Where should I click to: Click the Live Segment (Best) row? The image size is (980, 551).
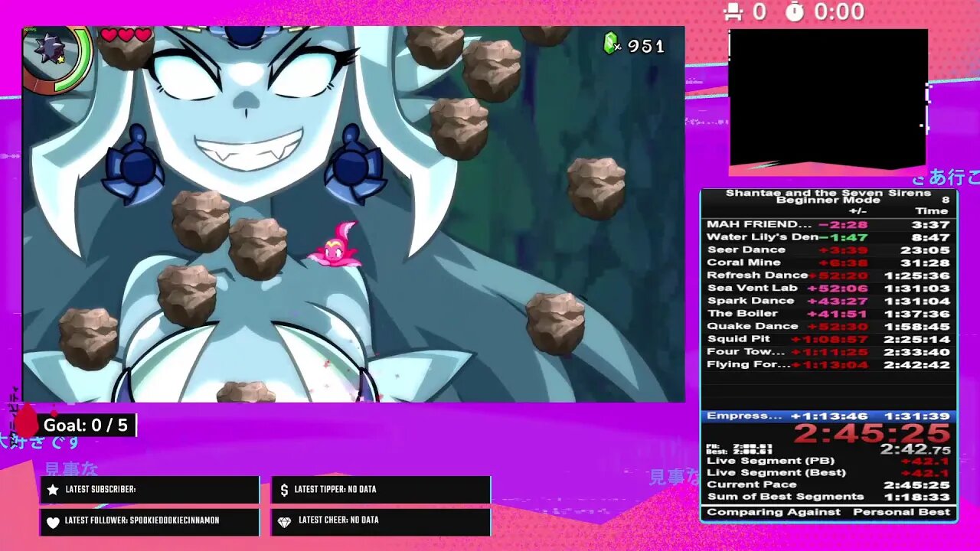pos(828,473)
